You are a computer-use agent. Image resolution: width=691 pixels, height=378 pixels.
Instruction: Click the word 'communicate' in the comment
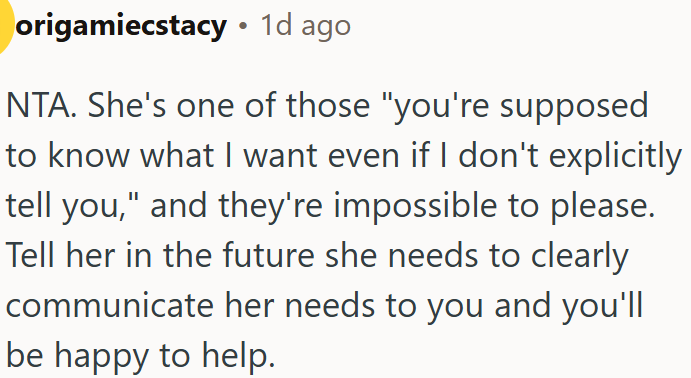point(110,306)
